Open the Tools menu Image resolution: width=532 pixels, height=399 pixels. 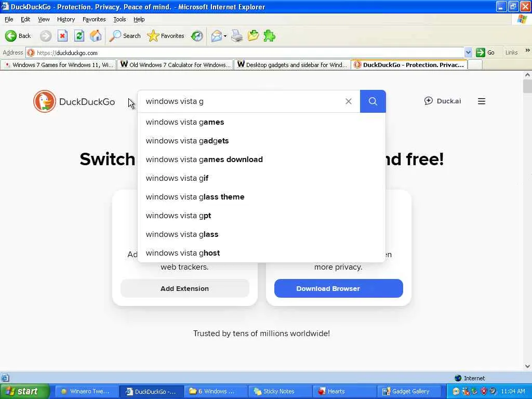[x=119, y=19]
